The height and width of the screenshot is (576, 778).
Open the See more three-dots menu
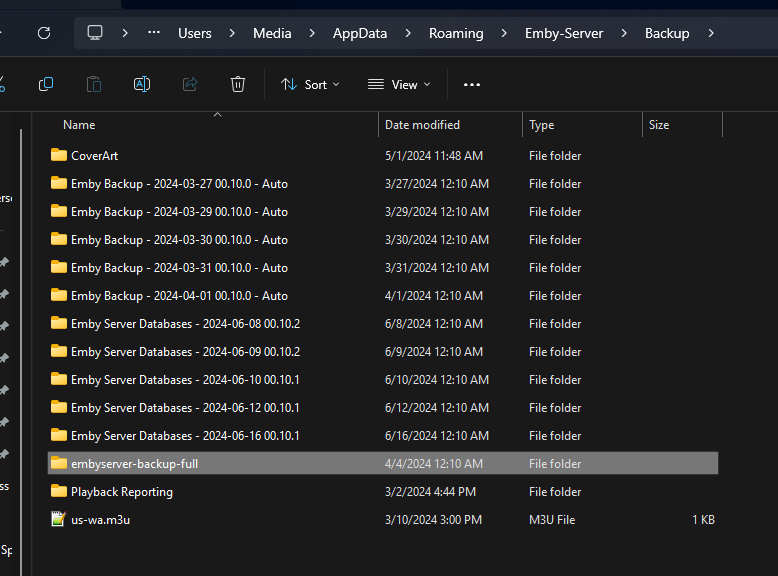[472, 85]
